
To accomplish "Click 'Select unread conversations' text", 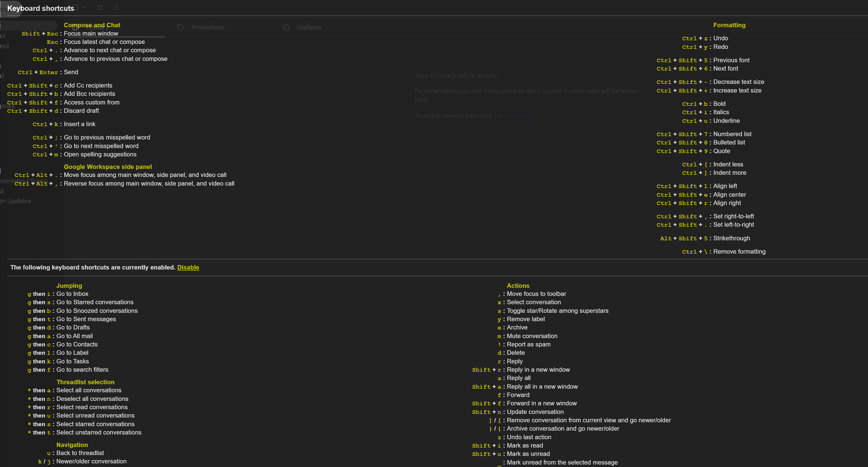I will (95, 416).
